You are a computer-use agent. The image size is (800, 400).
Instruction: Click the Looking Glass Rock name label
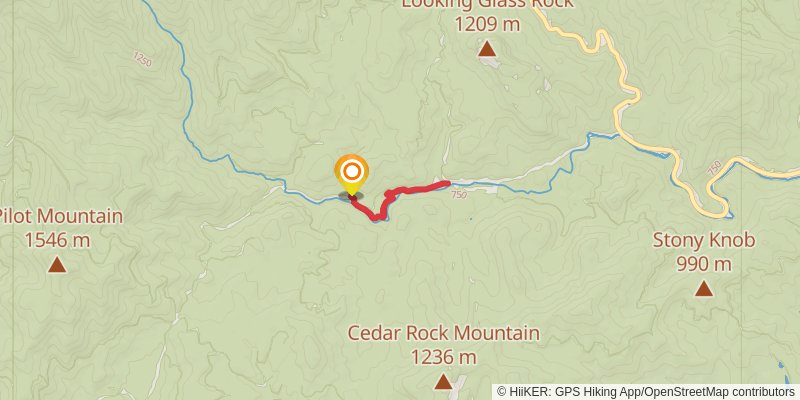point(487,4)
